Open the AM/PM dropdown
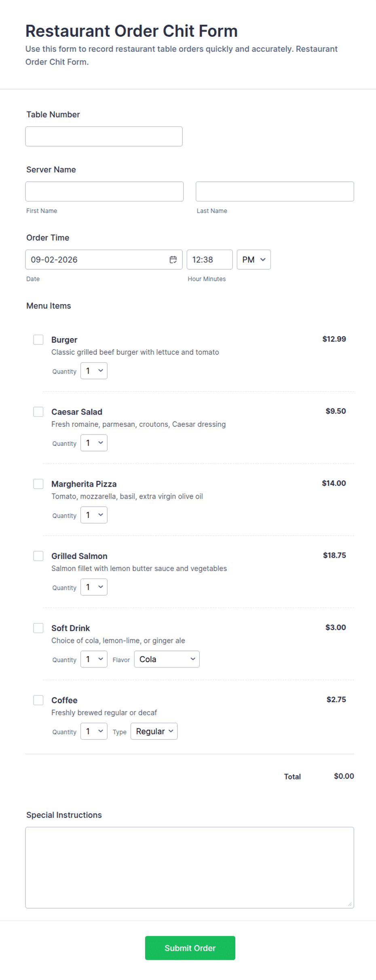 (x=253, y=260)
